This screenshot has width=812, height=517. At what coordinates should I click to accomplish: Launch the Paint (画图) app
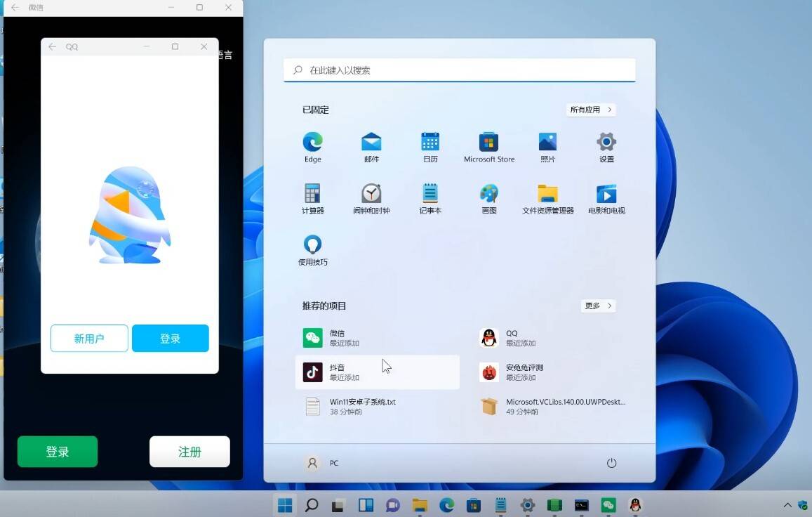[x=489, y=199]
